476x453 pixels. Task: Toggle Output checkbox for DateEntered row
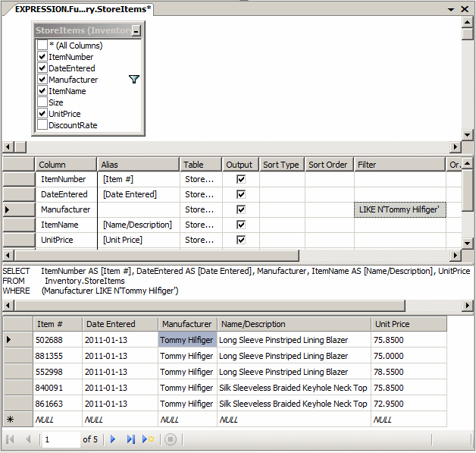click(x=241, y=194)
